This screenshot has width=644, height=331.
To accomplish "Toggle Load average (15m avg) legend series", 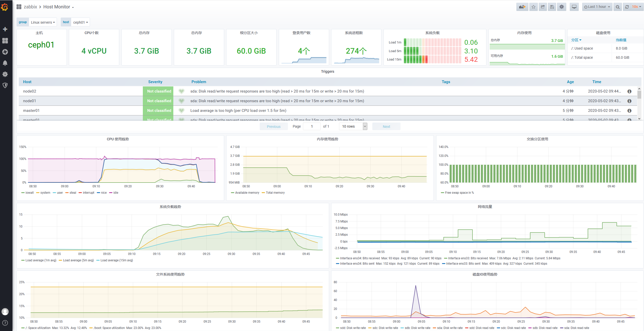I will 116,260.
